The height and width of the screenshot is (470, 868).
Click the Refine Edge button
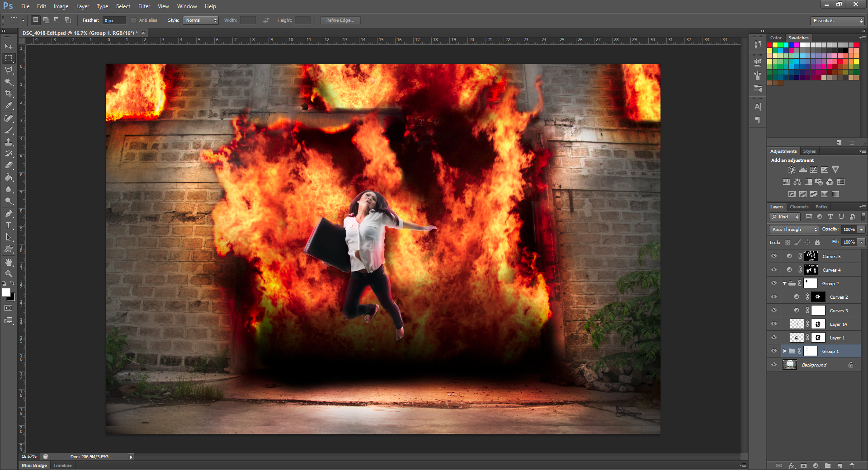(340, 20)
